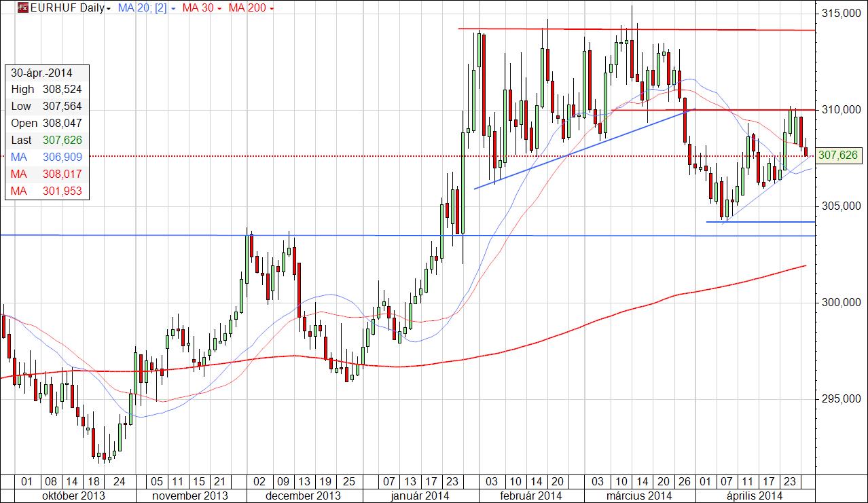This screenshot has height=503, width=868.
Task: Click the november 2013 month label
Action: [x=190, y=496]
